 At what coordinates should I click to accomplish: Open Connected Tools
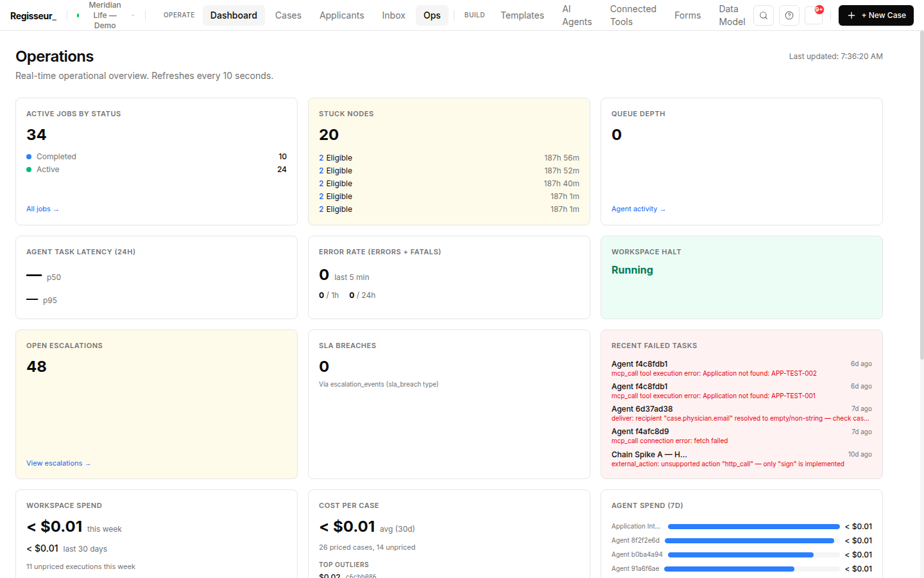click(633, 15)
